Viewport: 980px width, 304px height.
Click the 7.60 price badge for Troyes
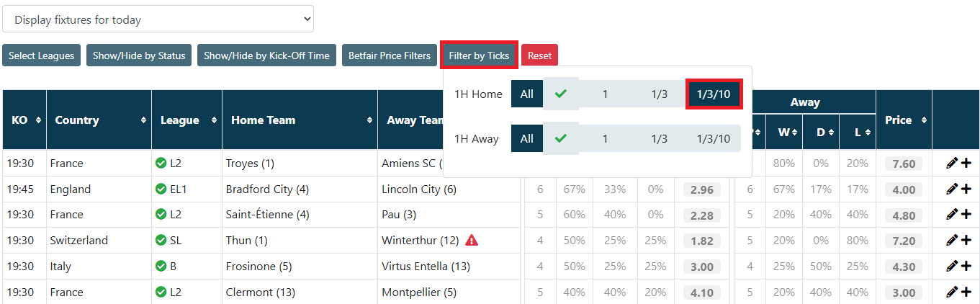(x=903, y=164)
